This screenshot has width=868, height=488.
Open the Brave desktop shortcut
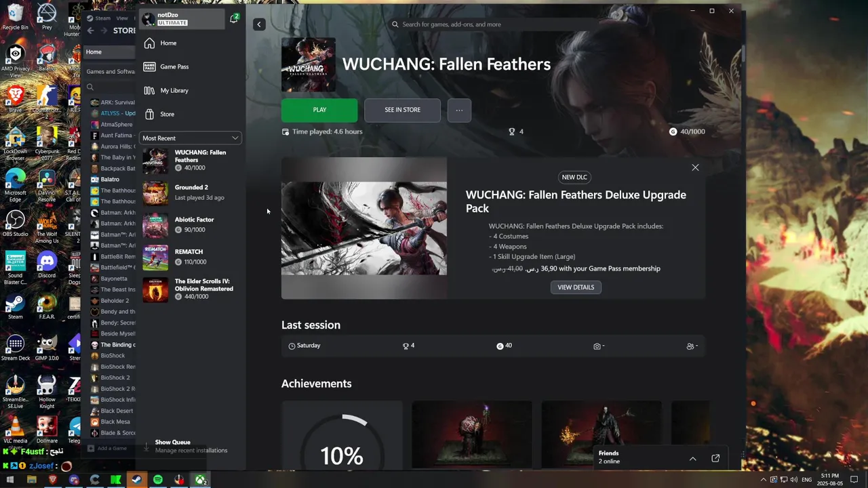point(15,99)
